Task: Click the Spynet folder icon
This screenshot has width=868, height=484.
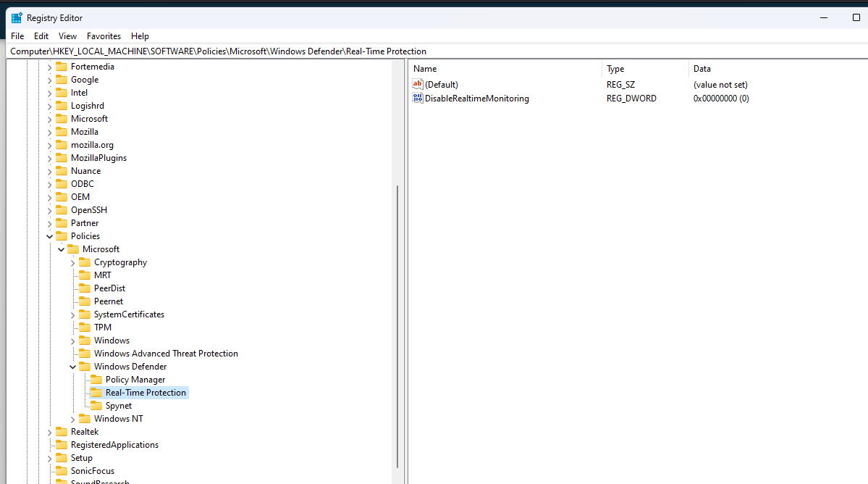Action: [96, 405]
